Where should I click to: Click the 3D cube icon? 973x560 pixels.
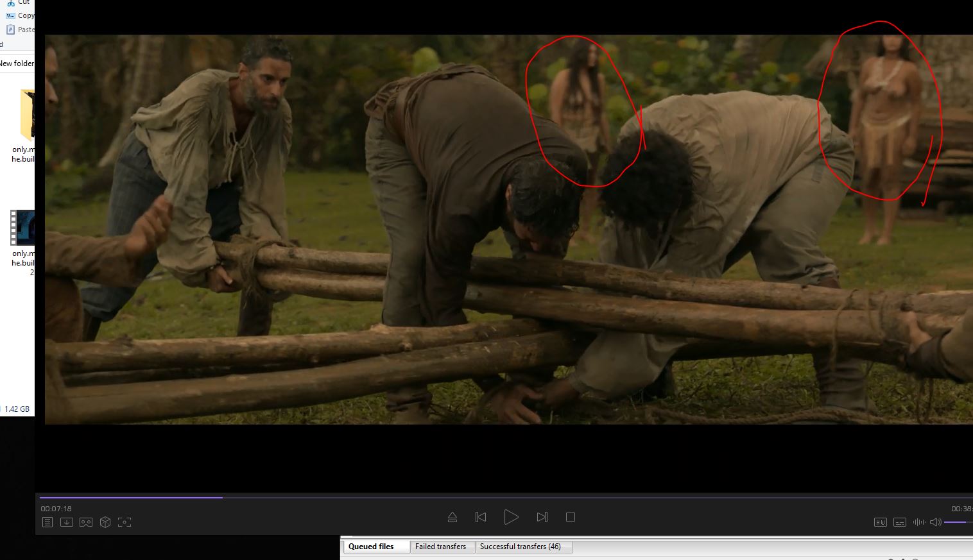click(105, 522)
